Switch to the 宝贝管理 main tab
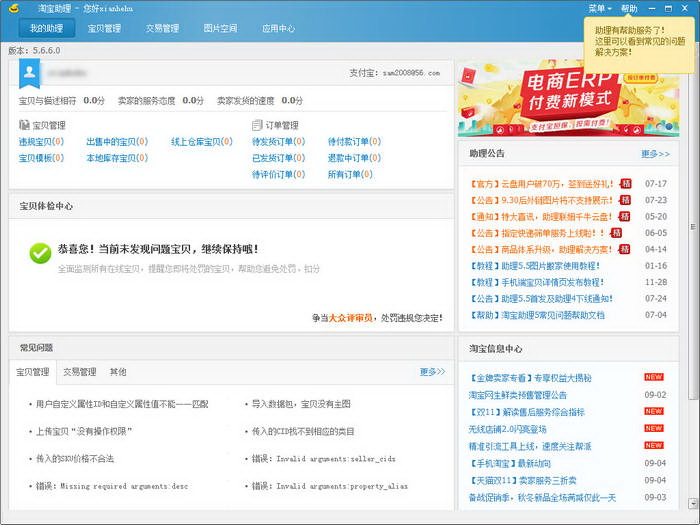 [x=104, y=29]
